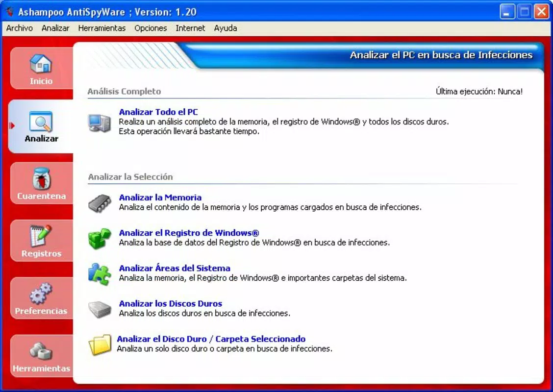553x392 pixels.
Task: Open the Inicio home icon
Action: pos(41,64)
